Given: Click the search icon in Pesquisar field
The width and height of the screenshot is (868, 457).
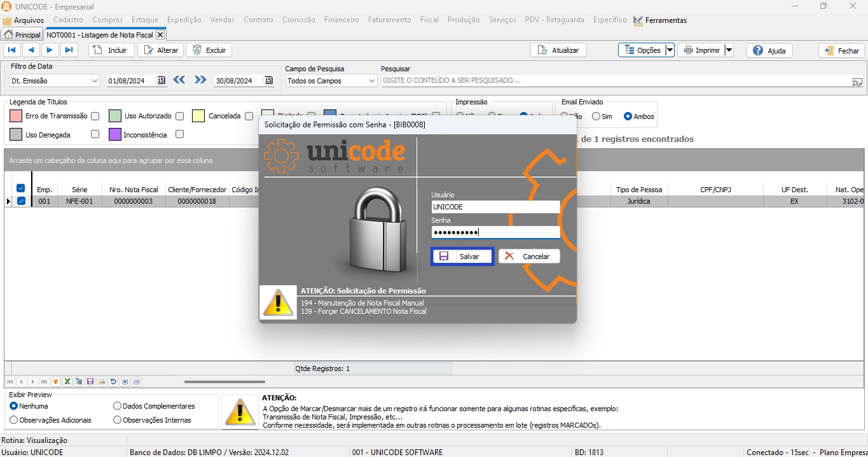Looking at the screenshot, I should (857, 81).
